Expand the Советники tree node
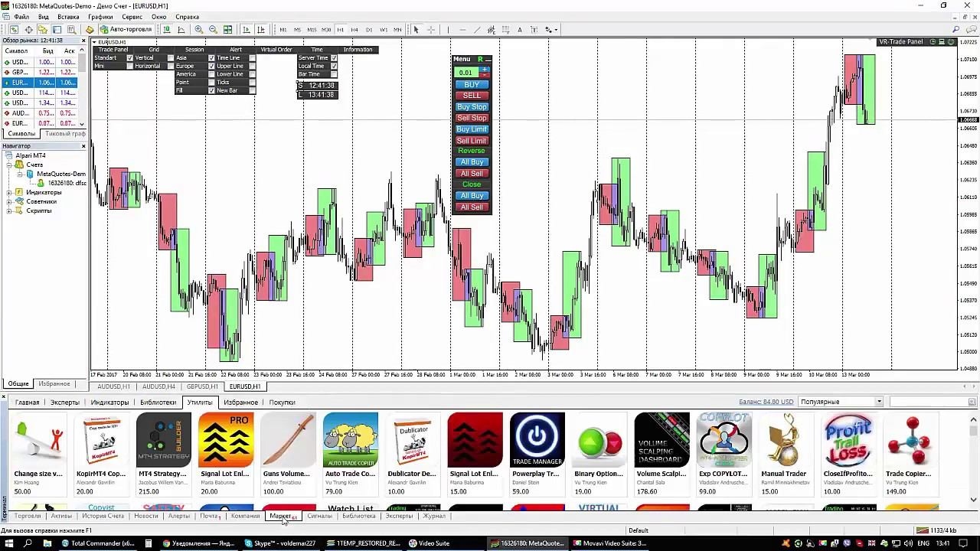The height and width of the screenshot is (551, 980). point(9,201)
